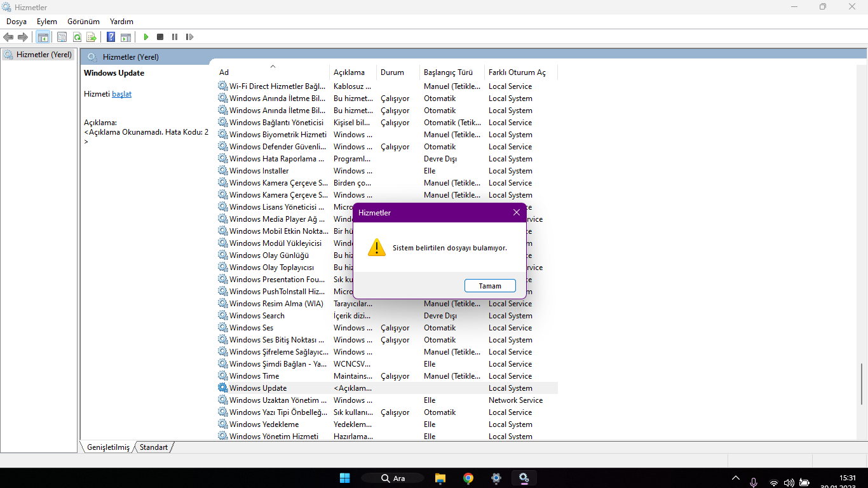Click the Hizmetler (Yerel) header gear icon
The width and height of the screenshot is (868, 488).
point(92,57)
